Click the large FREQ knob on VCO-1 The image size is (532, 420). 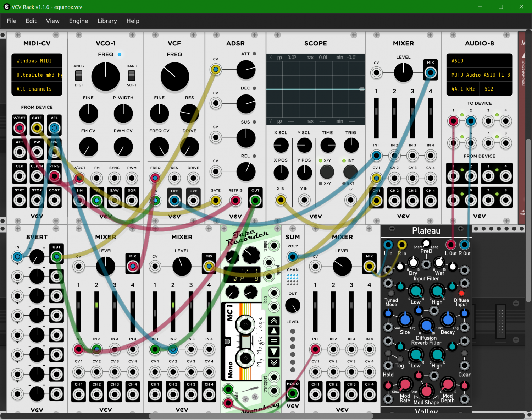click(x=106, y=76)
